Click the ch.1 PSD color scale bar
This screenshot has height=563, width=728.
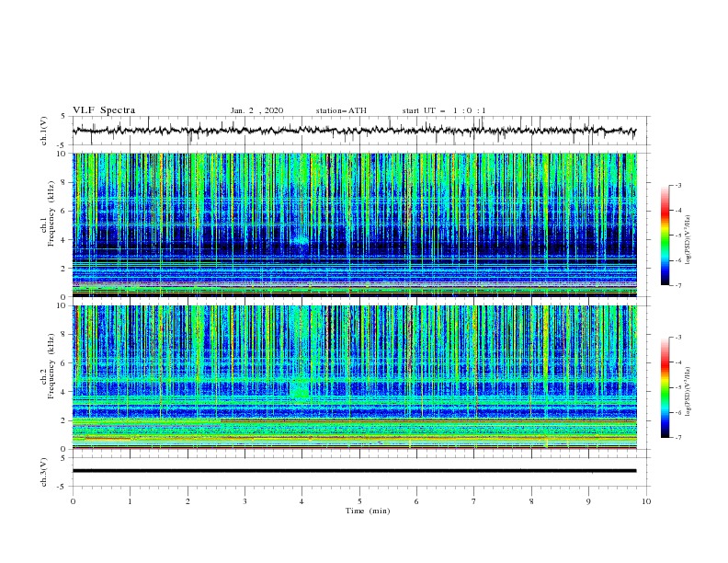tap(665, 236)
